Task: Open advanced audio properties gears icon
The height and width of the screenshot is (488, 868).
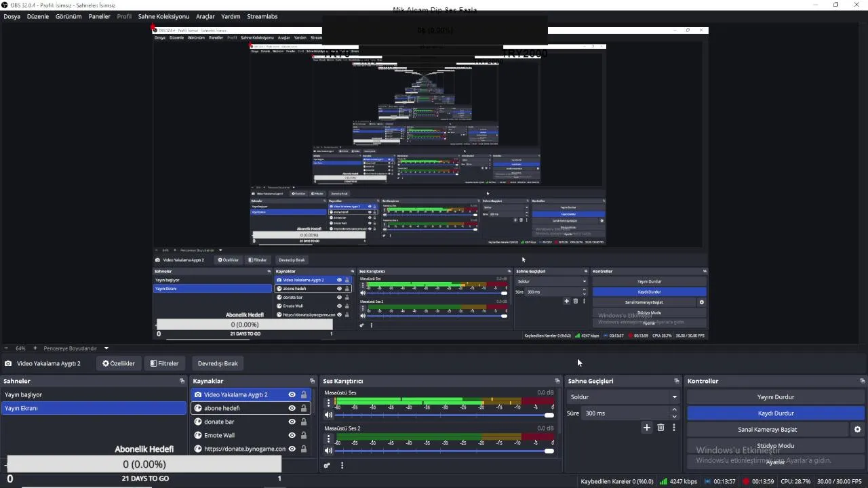Action: point(327,466)
